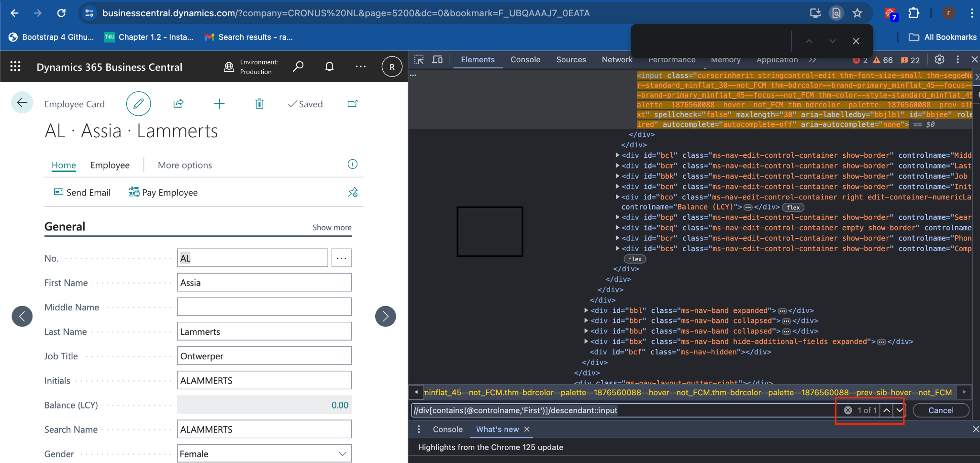Open the All Bookmarks folder

pos(943,37)
